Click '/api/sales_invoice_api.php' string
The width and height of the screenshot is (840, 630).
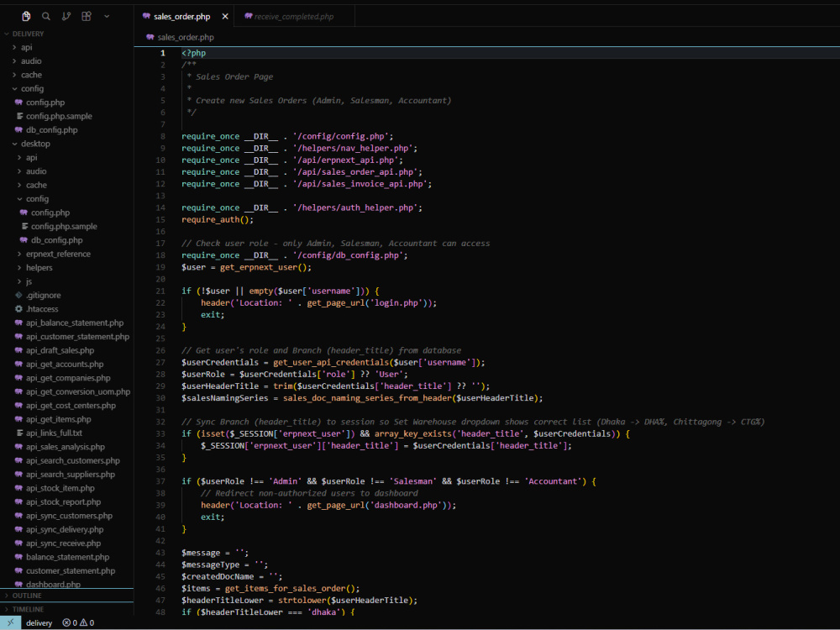pos(362,184)
